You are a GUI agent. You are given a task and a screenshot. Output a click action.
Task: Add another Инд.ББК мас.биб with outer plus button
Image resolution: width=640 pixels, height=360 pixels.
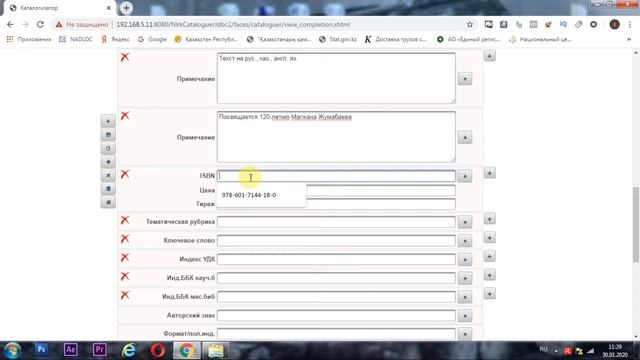click(x=490, y=294)
